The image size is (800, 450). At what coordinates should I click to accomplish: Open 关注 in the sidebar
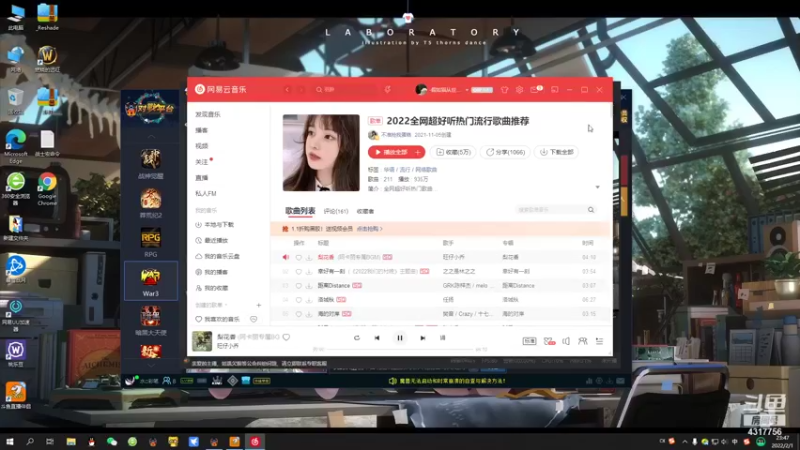click(x=202, y=162)
